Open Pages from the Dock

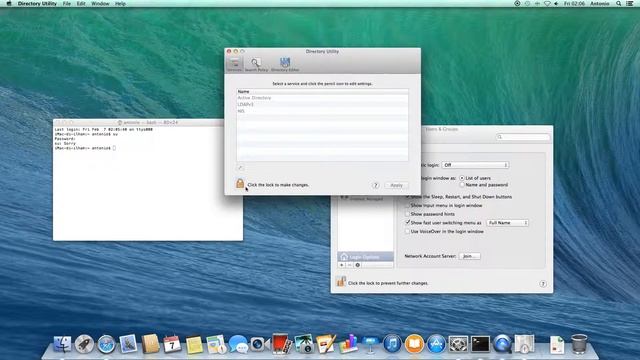tap(326, 344)
